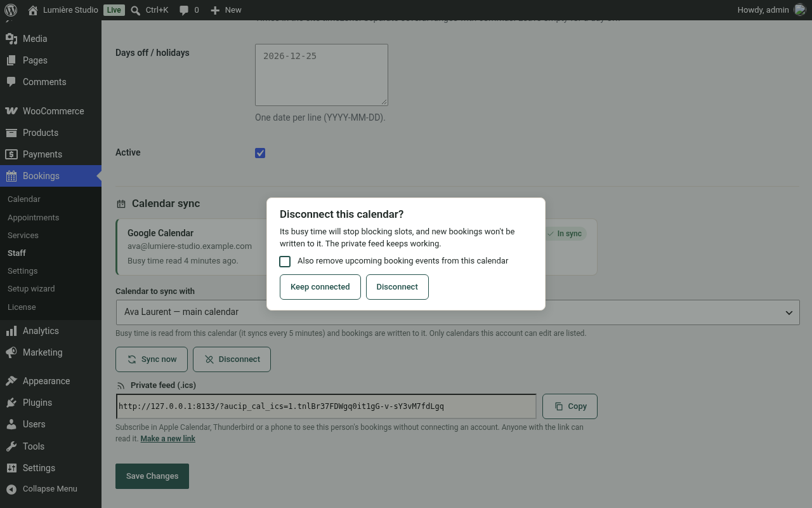This screenshot has height=508, width=812.
Task: Click the private feed URL field
Action: coord(326,406)
